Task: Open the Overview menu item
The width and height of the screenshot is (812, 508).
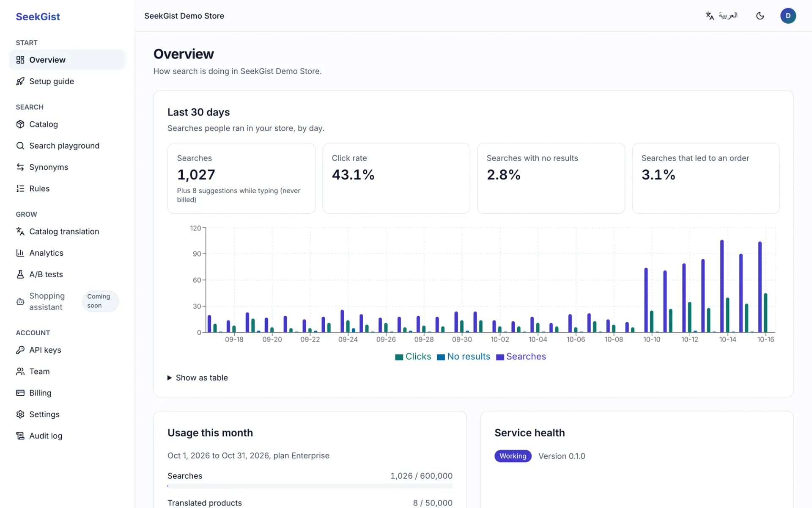Action: [67, 60]
